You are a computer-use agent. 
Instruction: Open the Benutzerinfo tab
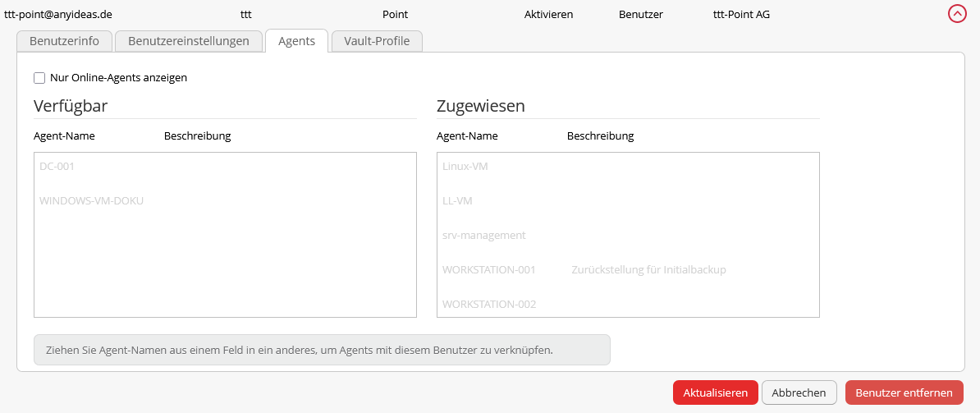click(64, 41)
